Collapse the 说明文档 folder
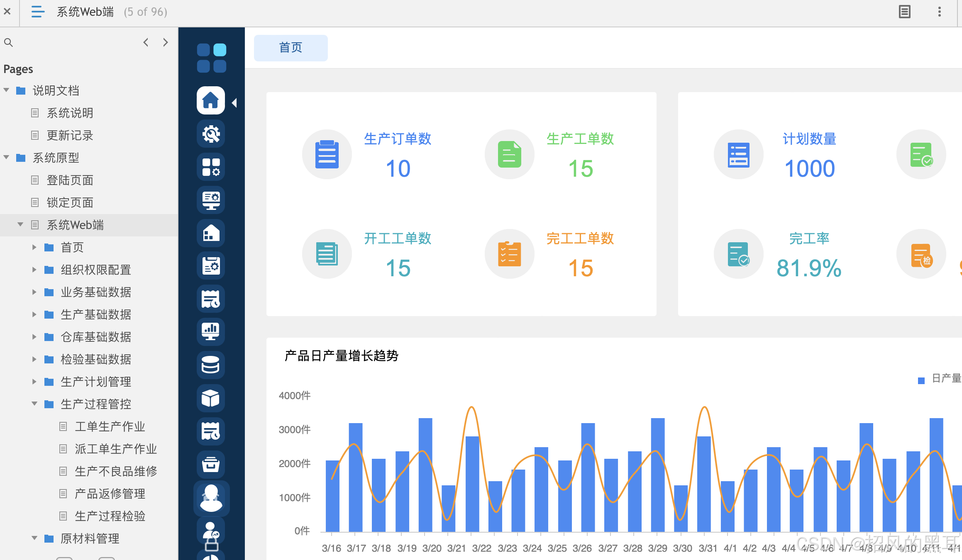Viewport: 962px width, 560px height. point(7,90)
